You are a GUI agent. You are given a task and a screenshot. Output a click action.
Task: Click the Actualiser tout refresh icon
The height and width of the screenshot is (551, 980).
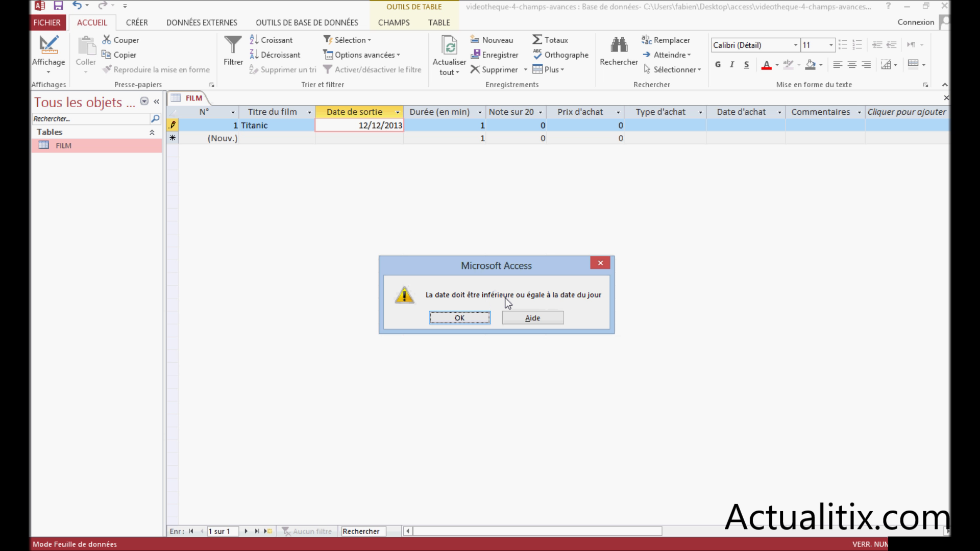(449, 45)
